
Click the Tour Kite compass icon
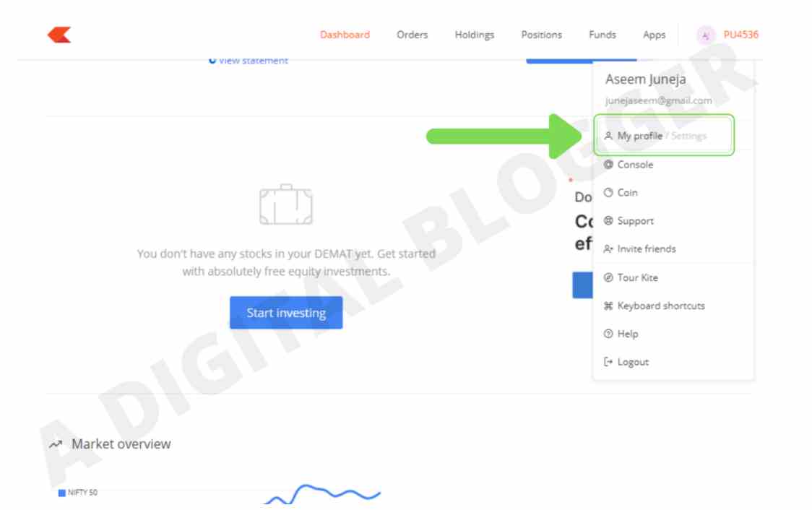pos(608,277)
